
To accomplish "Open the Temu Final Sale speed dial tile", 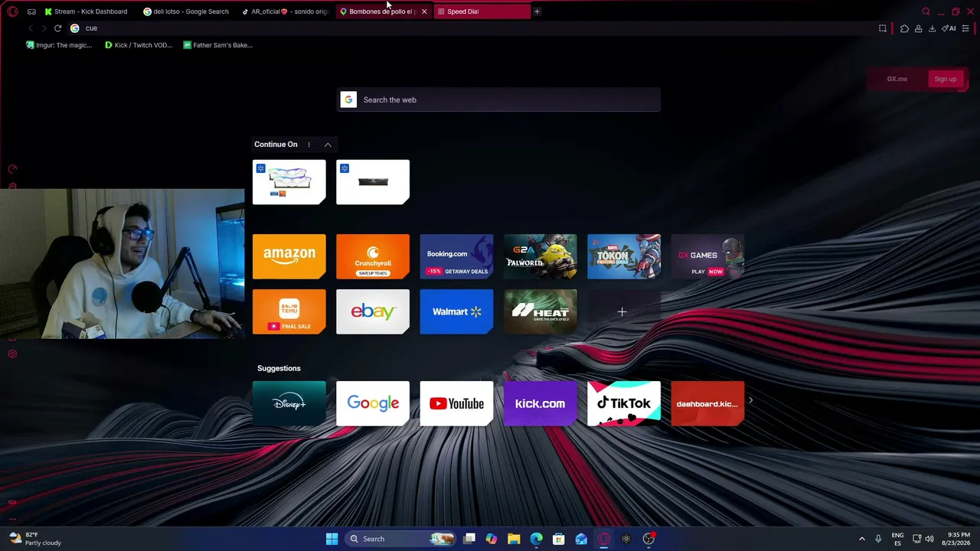I will coord(289,311).
